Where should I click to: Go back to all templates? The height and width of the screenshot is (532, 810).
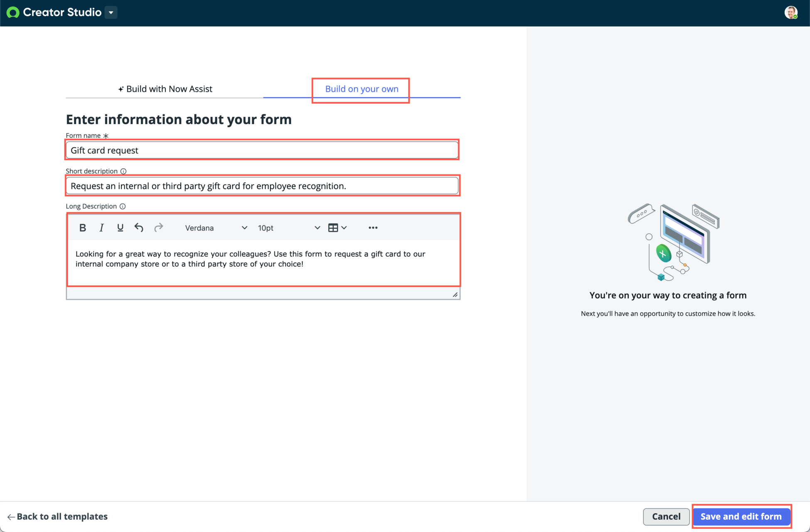[57, 516]
